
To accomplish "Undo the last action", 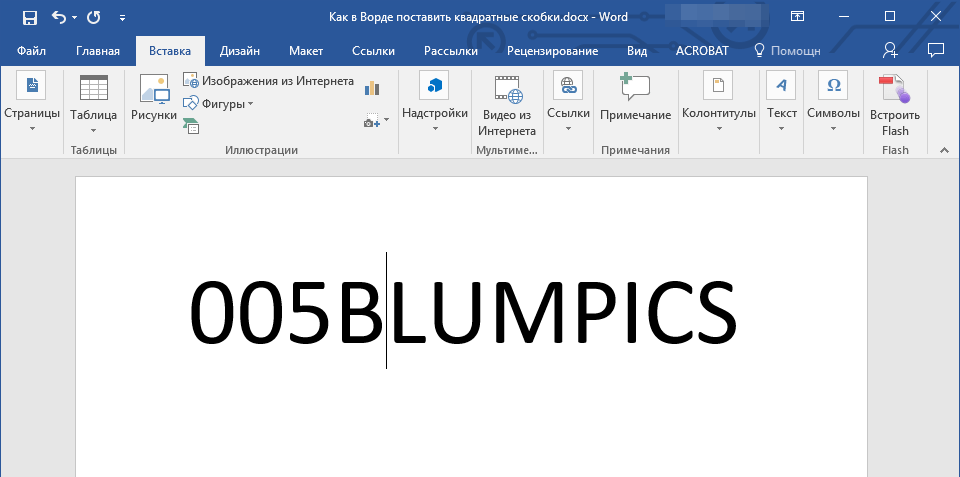I will click(x=58, y=17).
